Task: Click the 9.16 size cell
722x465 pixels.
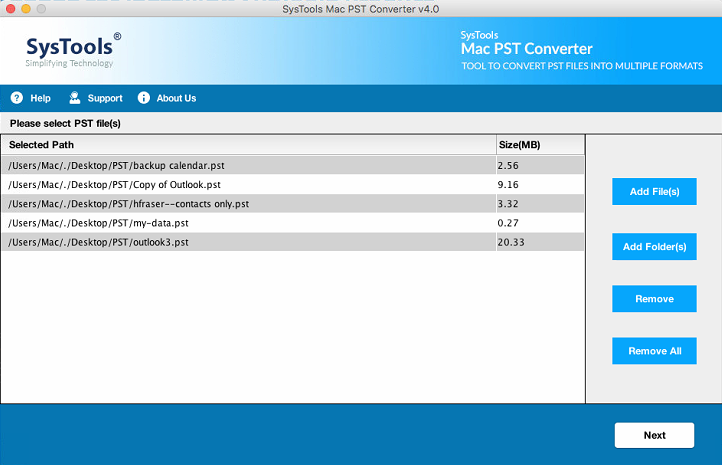Action: tap(540, 185)
